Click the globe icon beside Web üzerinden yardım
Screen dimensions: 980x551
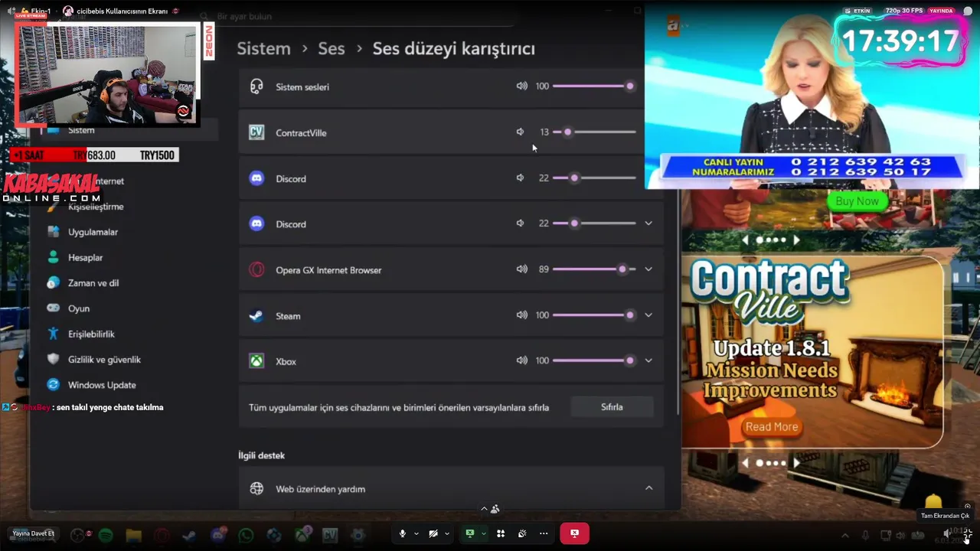256,488
